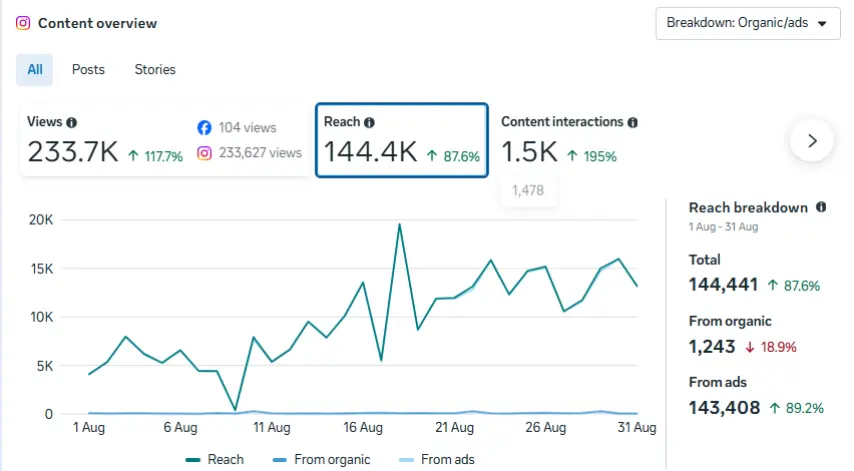Click the info icon next to Reach
Screen dimensions: 854x471
point(369,123)
